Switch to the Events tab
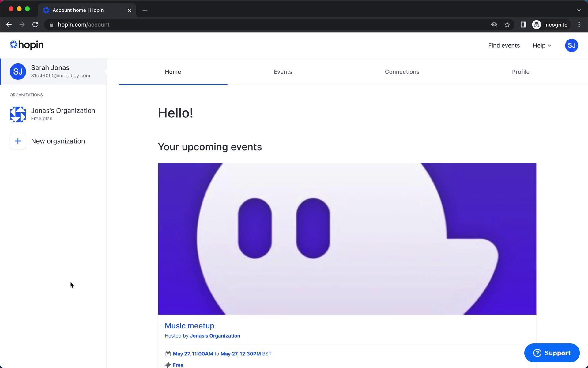 pos(282,72)
